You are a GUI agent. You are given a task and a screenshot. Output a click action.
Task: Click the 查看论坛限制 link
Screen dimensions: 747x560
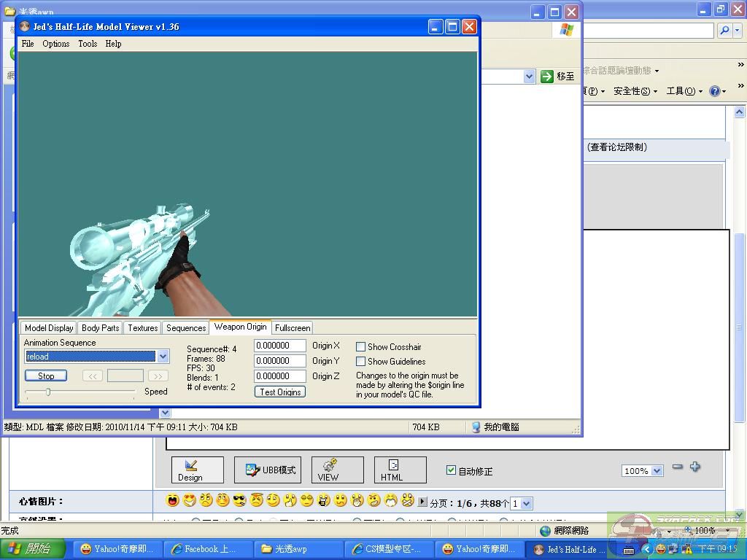617,147
